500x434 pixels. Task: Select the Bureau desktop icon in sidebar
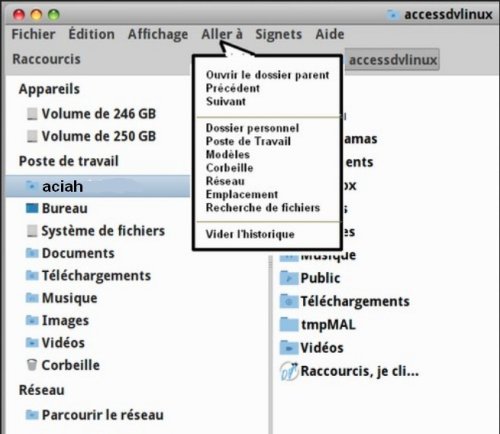pyautogui.click(x=32, y=209)
